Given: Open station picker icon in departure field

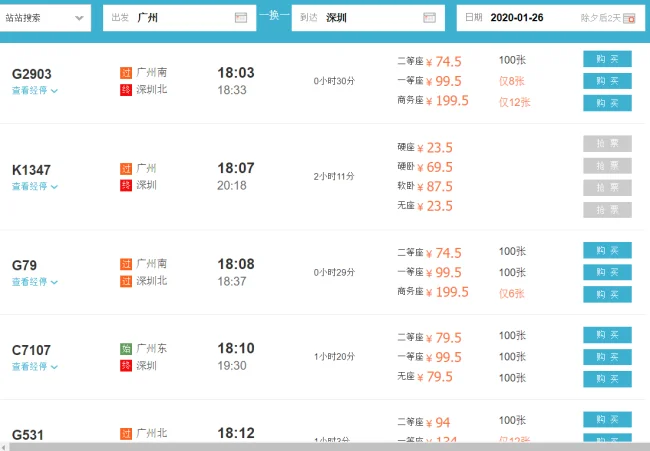Looking at the screenshot, I should coord(241,17).
